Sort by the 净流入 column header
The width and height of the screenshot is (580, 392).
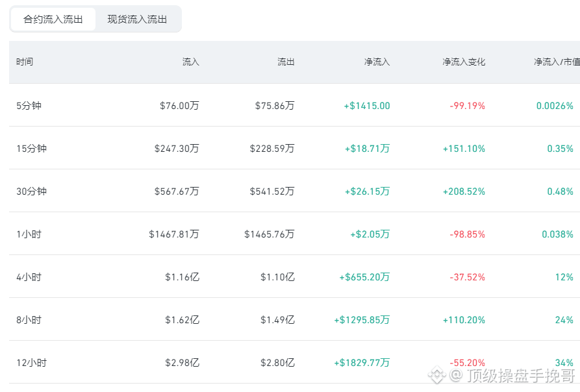point(377,62)
